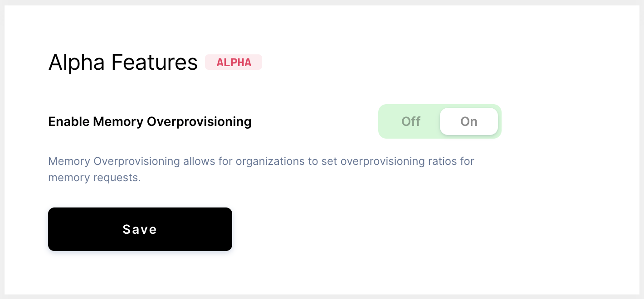This screenshot has height=299, width=644.
Task: Select the Enable Memory Overprovisioning label
Action: coord(150,121)
